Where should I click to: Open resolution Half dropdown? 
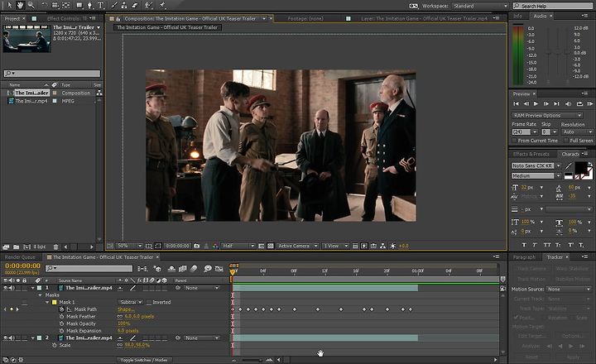pos(238,246)
